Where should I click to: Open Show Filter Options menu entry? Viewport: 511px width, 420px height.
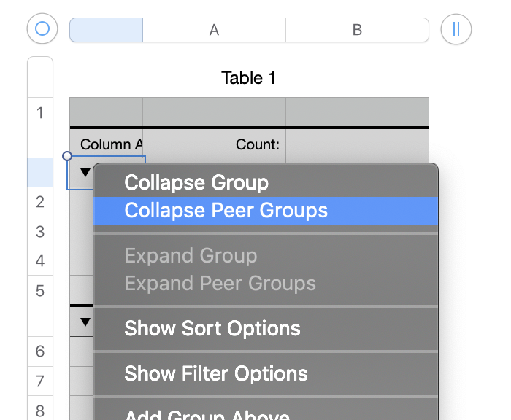216,374
